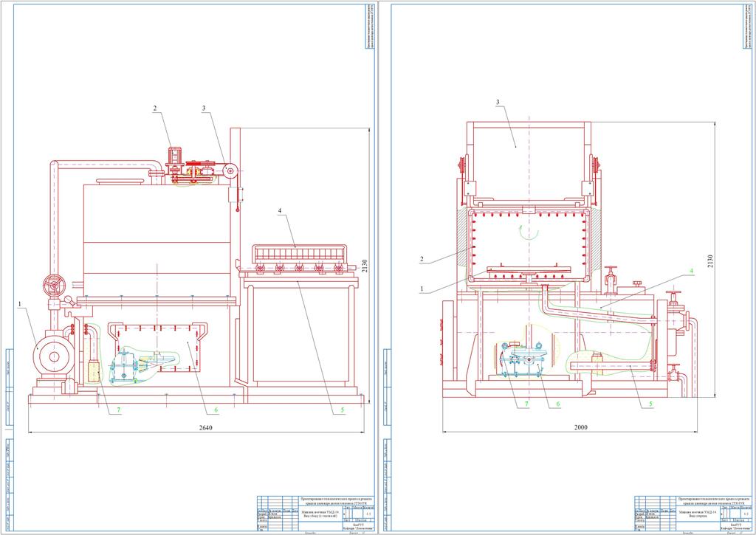This screenshot has height=535, width=756.
Task: Select the 2130 height dimension on right sheet
Action: [709, 262]
